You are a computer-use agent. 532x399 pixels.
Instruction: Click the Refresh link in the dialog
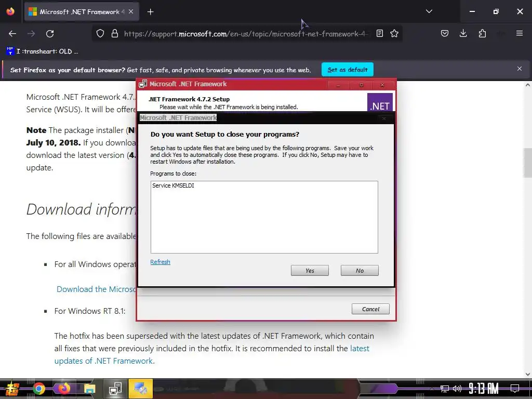160,262
